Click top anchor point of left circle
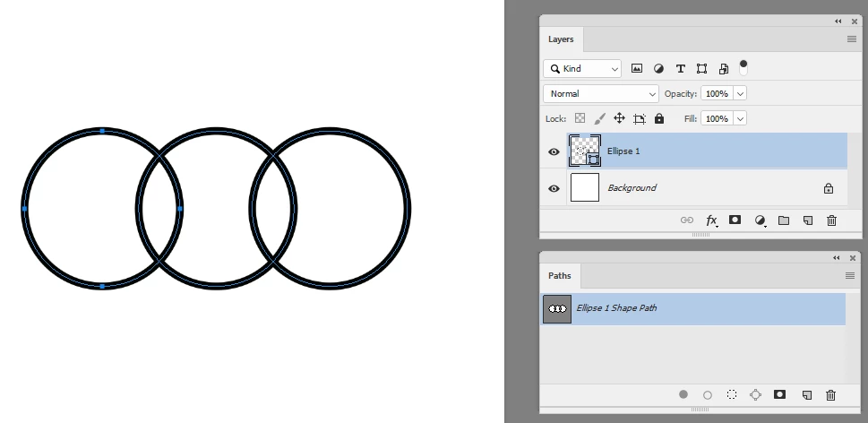The width and height of the screenshot is (868, 423). (x=102, y=131)
